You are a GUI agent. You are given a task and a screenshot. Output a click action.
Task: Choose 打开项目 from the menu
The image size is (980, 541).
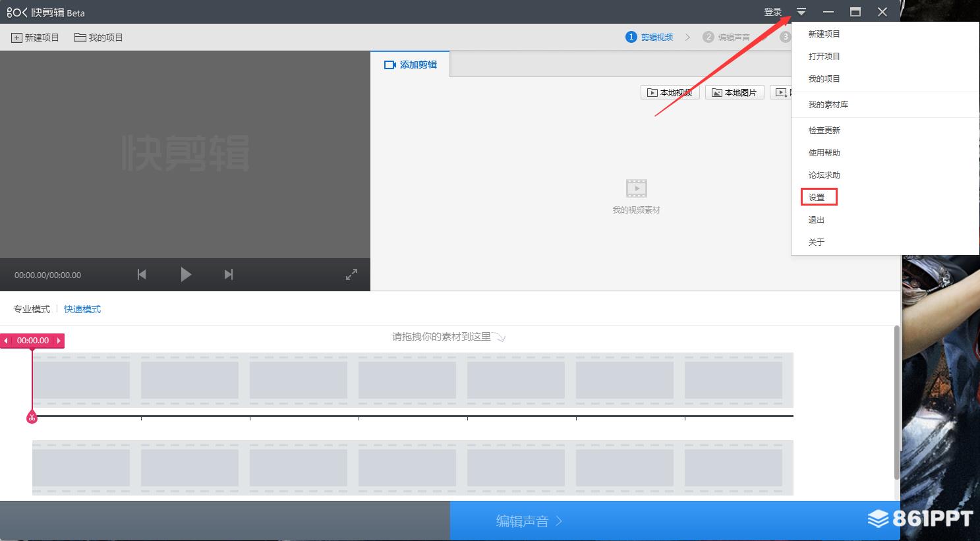point(824,56)
